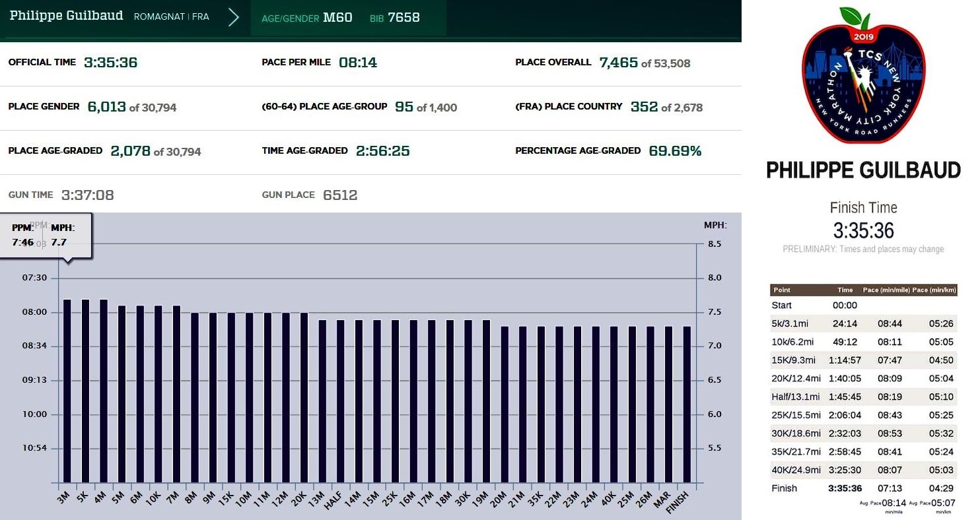Click the gun place 6512 value
The height and width of the screenshot is (520, 980).
(340, 195)
